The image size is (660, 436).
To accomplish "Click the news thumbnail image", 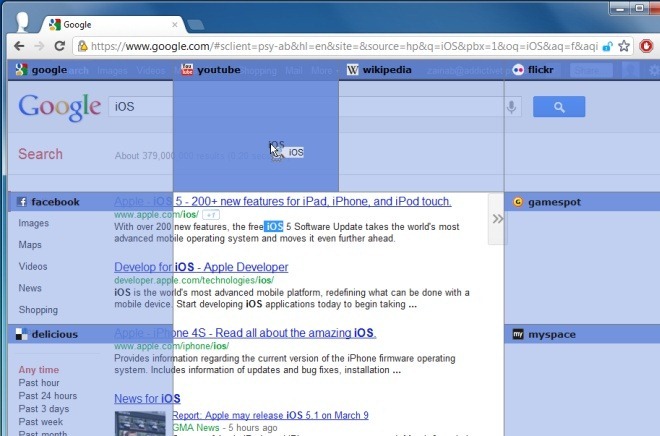I will pos(140,423).
